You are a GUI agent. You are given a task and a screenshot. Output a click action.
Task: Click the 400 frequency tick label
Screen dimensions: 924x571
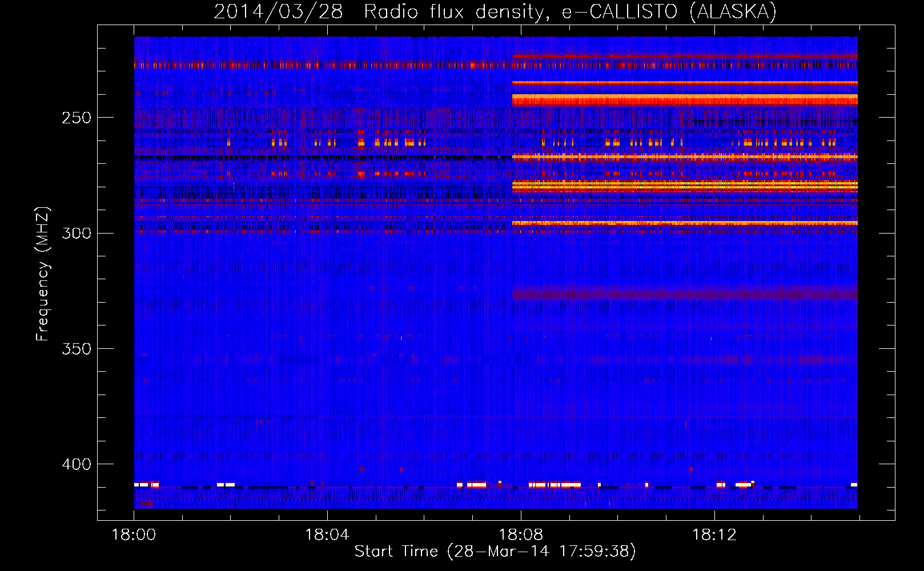coord(77,464)
